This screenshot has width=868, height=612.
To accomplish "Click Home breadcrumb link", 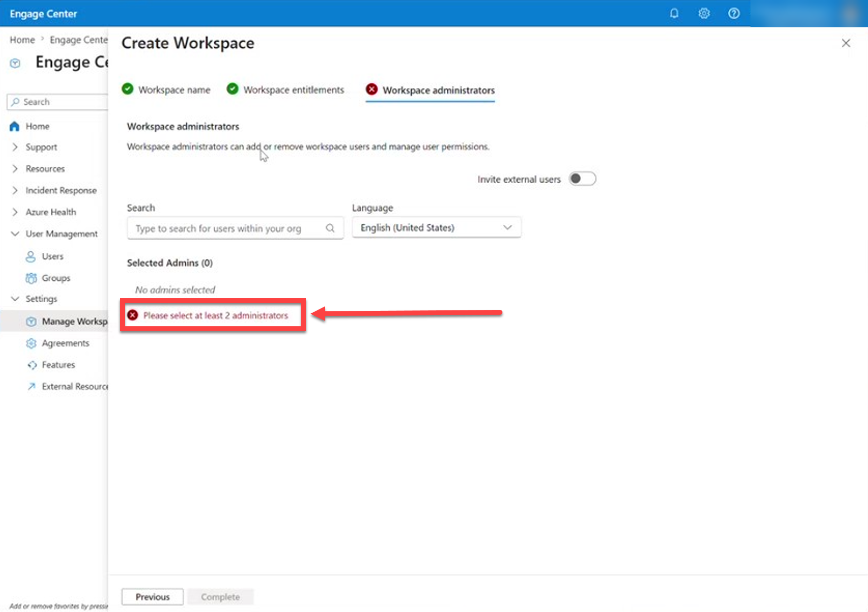I will coord(22,40).
